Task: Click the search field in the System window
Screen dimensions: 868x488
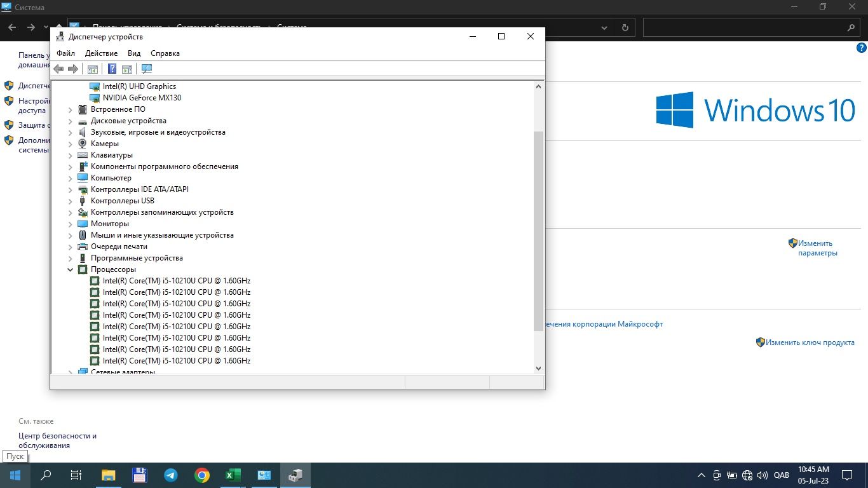Action: click(751, 27)
